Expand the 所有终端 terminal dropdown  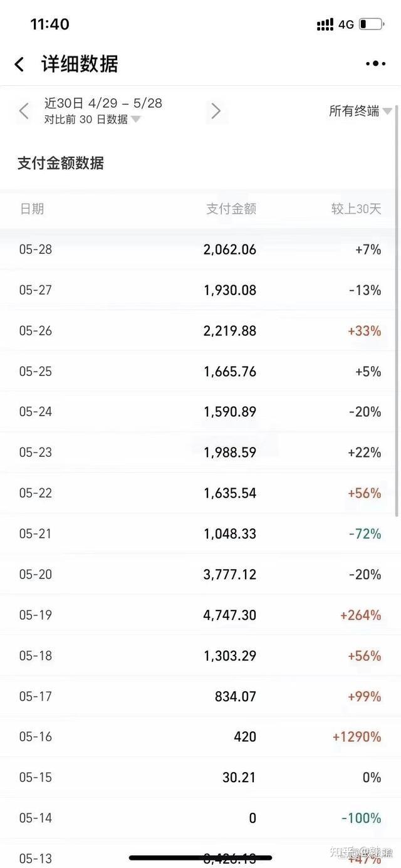coord(360,111)
